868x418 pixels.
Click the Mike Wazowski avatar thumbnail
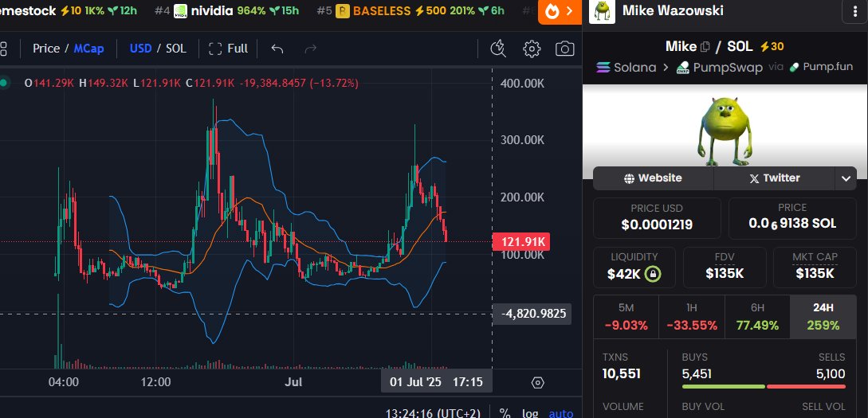(603, 11)
